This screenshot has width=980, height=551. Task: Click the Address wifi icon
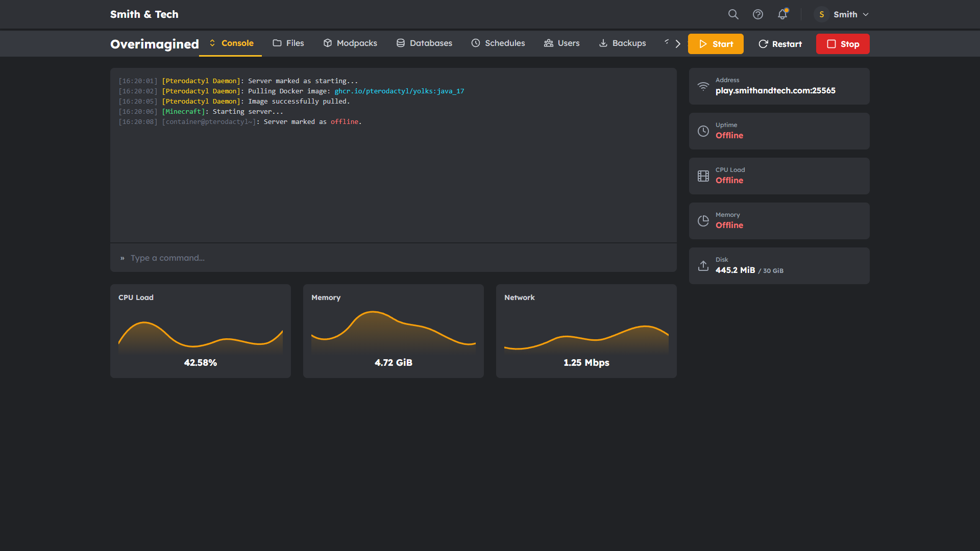[x=703, y=86]
